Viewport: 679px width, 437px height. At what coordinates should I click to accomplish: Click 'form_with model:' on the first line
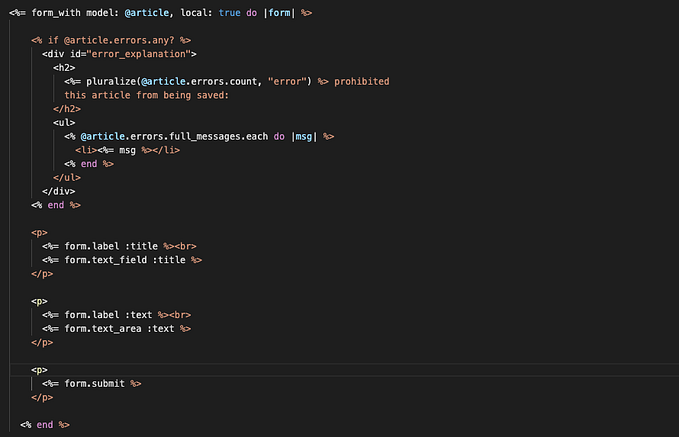pos(75,13)
